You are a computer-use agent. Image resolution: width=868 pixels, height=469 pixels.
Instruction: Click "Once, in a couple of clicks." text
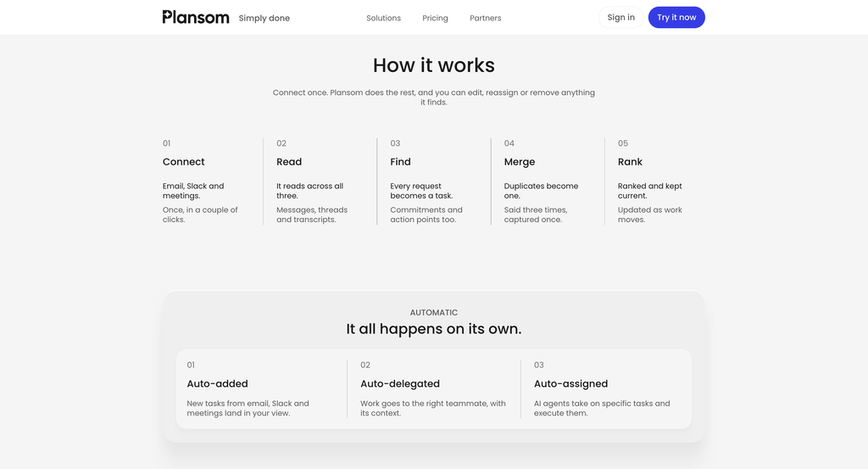coord(200,215)
